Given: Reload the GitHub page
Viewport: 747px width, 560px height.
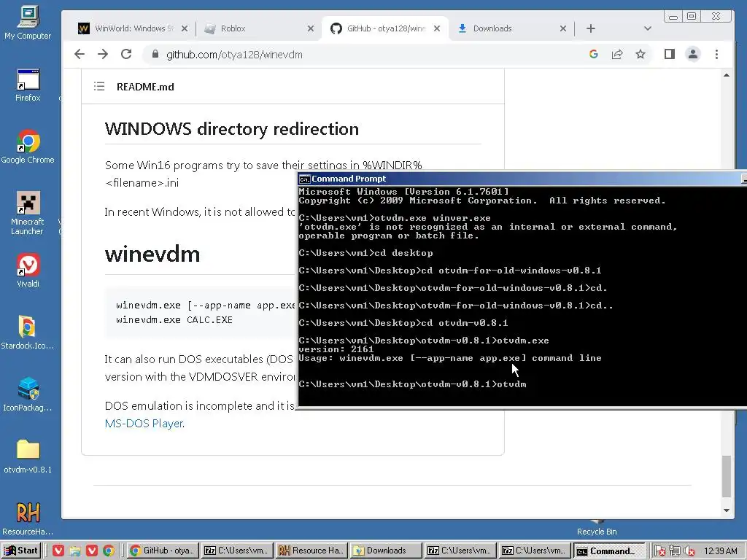Looking at the screenshot, I should 126,54.
